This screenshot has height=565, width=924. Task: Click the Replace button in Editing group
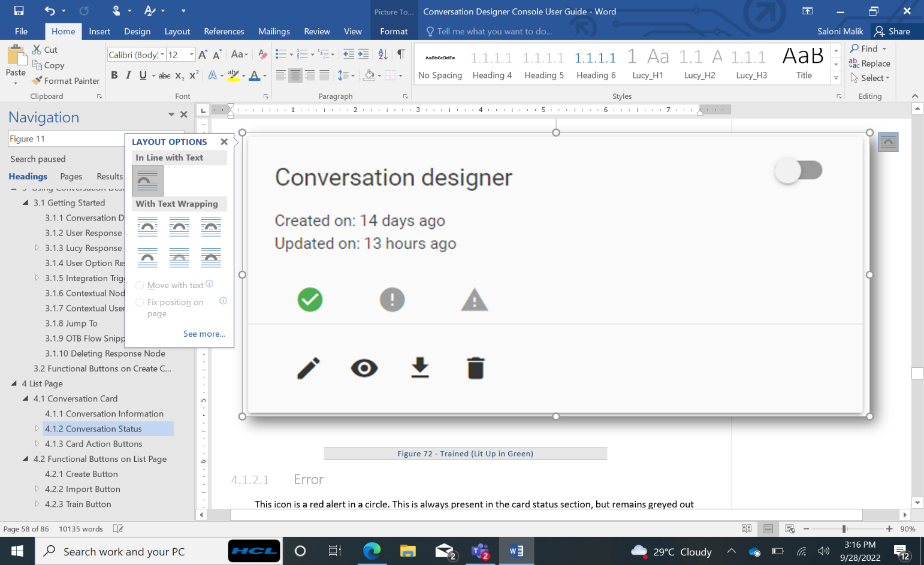(869, 64)
